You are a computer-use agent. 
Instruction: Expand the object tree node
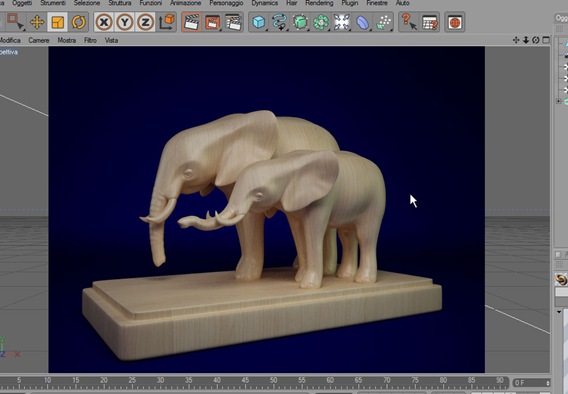(x=559, y=101)
